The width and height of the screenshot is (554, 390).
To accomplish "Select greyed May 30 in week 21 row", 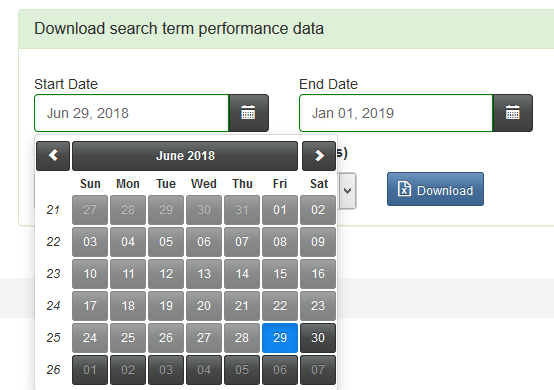I will coord(204,210).
